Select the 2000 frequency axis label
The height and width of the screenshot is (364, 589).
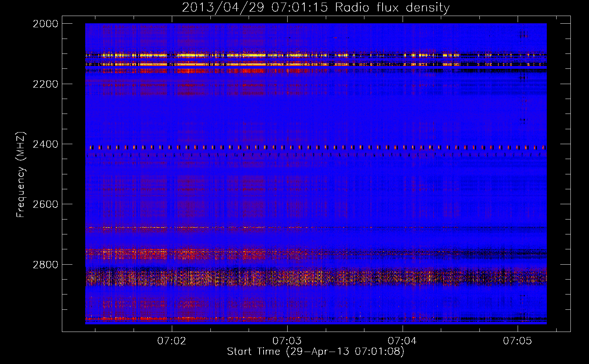(x=46, y=24)
